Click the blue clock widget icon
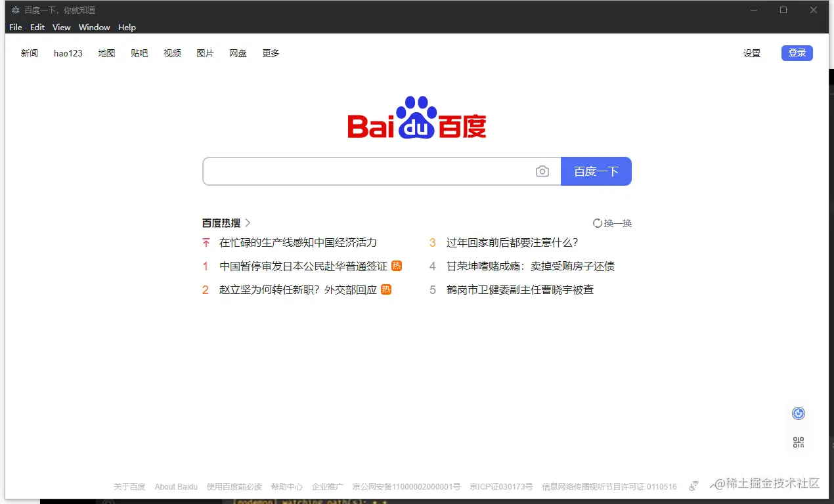834x504 pixels. [x=798, y=413]
